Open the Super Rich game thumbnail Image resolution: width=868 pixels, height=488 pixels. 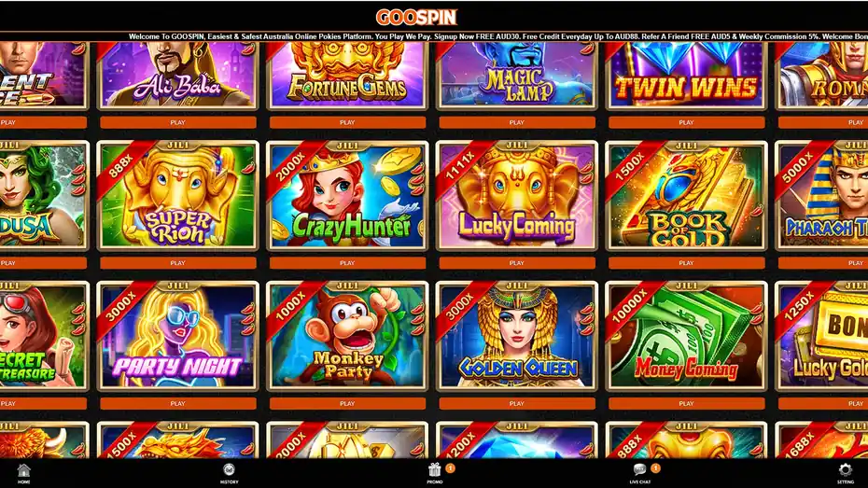click(177, 196)
